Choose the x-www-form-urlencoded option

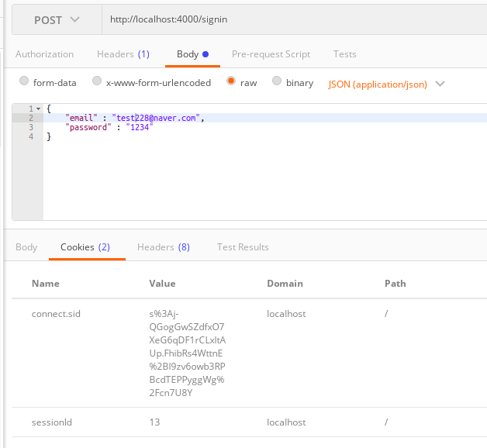[x=97, y=81]
